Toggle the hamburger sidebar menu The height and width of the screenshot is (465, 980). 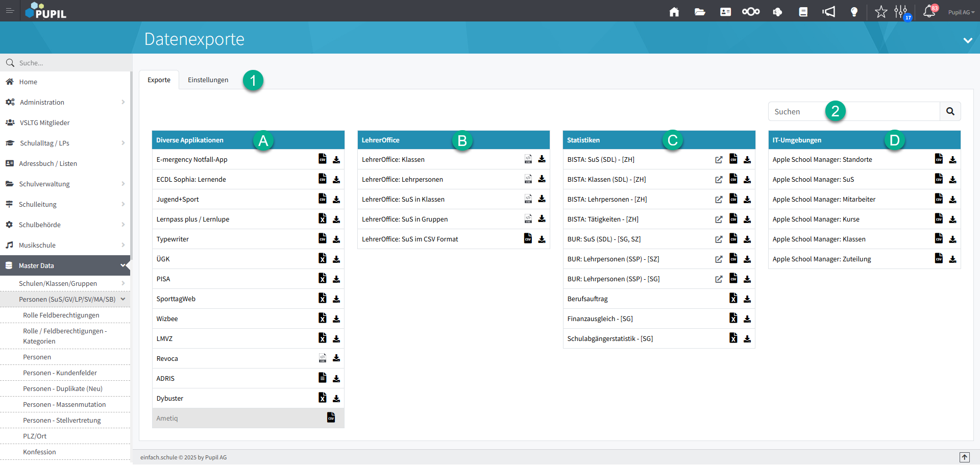(10, 11)
